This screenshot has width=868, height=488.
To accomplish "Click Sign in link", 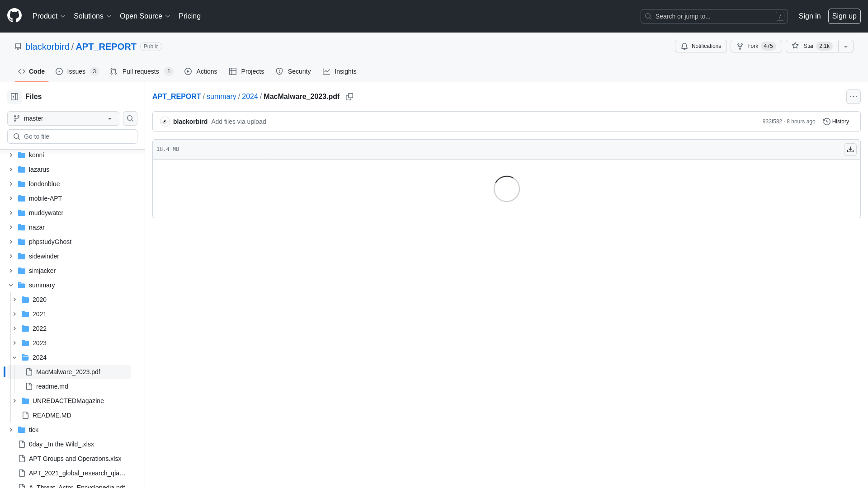I will tap(809, 16).
